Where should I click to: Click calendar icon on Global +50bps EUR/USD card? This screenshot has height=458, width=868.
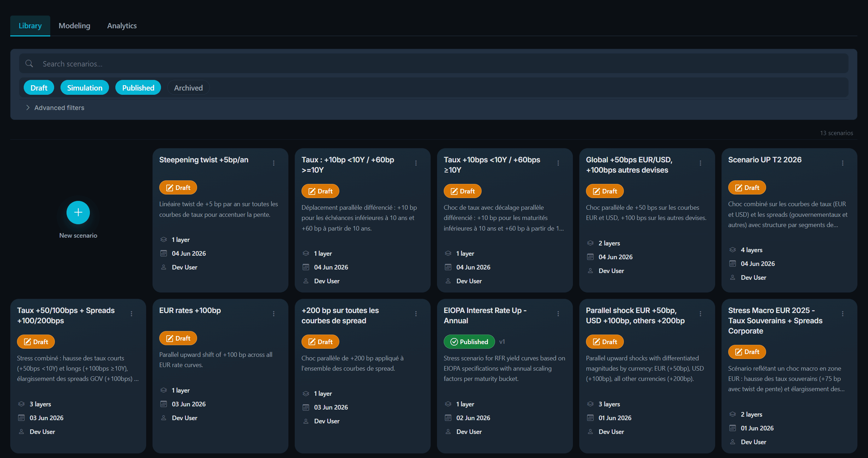coord(590,257)
